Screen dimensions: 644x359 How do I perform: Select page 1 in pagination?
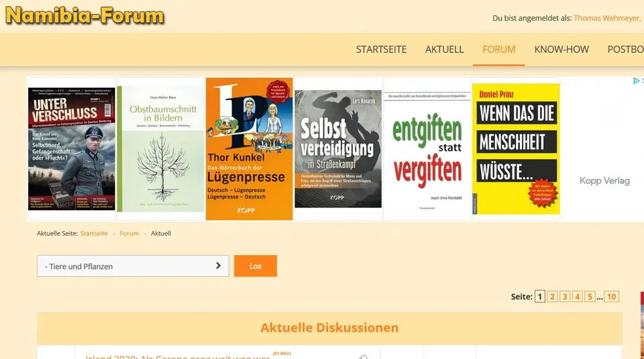point(539,297)
